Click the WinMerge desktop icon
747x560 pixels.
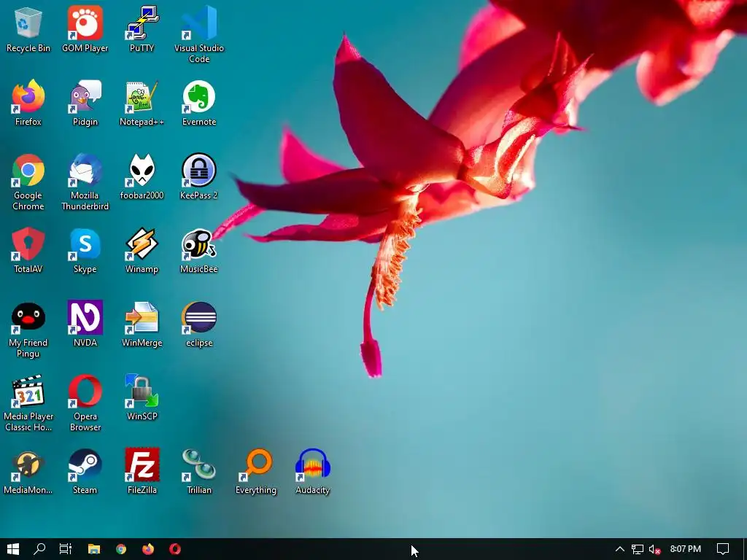(142, 324)
